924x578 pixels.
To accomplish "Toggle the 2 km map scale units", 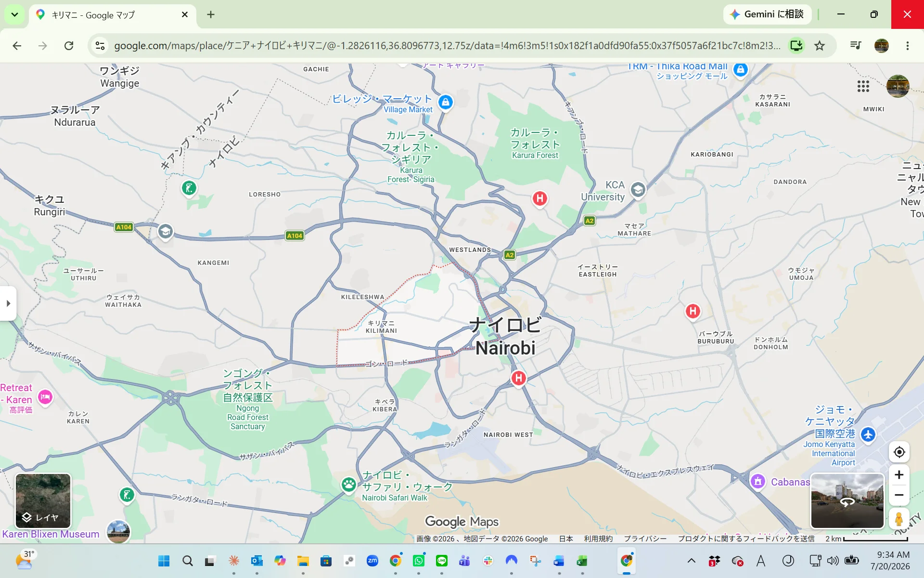I will pos(866,539).
